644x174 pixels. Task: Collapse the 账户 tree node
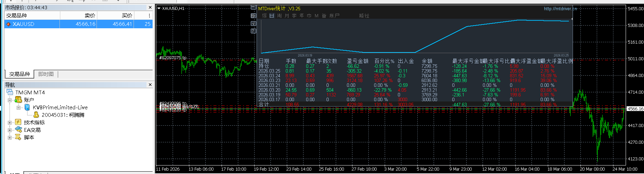pyautogui.click(x=10, y=100)
